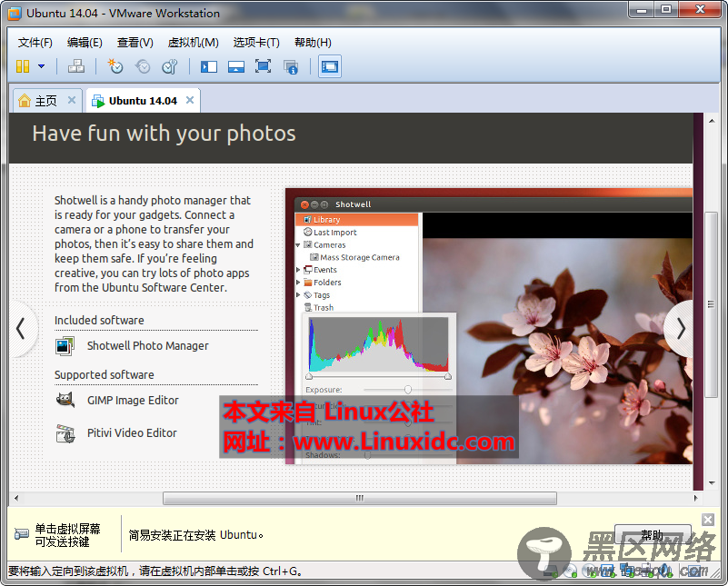This screenshot has height=586, width=728.
Task: Adjust the Exposure slider handle
Action: point(408,390)
